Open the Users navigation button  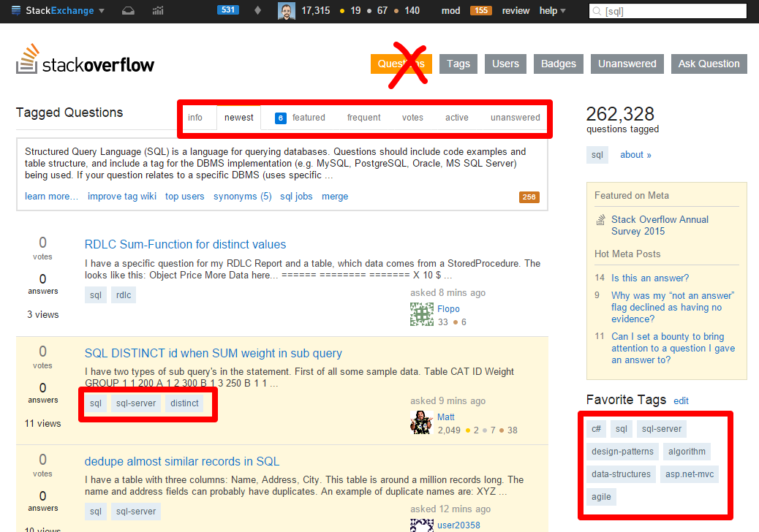(505, 64)
